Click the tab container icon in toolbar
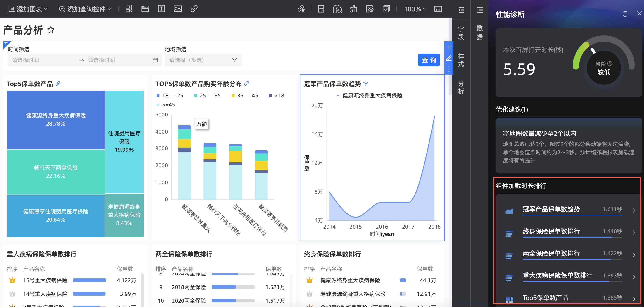 pyautogui.click(x=145, y=9)
